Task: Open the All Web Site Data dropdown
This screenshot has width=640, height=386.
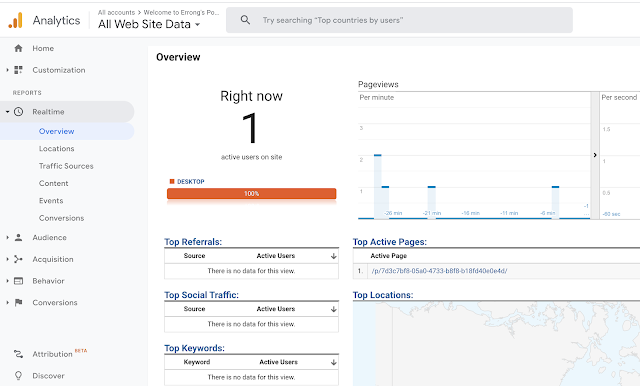Action: [149, 24]
